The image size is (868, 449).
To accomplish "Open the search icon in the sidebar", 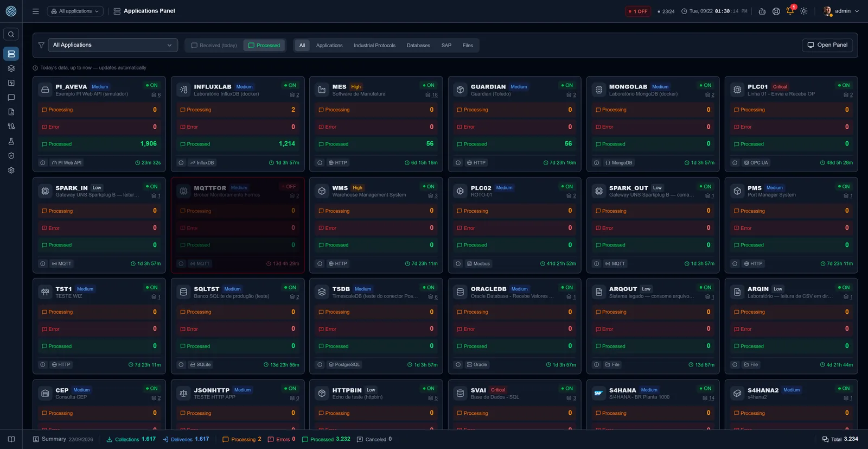I will (x=11, y=34).
